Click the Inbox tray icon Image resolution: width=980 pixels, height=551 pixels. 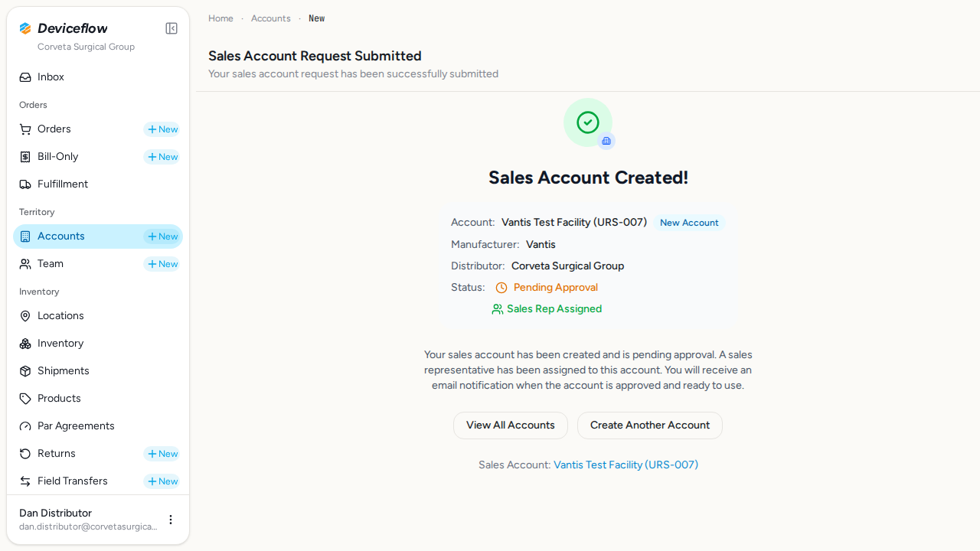coord(25,77)
